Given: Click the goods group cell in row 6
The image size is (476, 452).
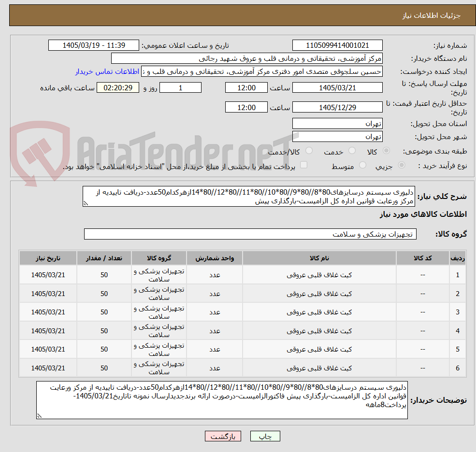Looking at the screenshot, I should coord(159,368).
